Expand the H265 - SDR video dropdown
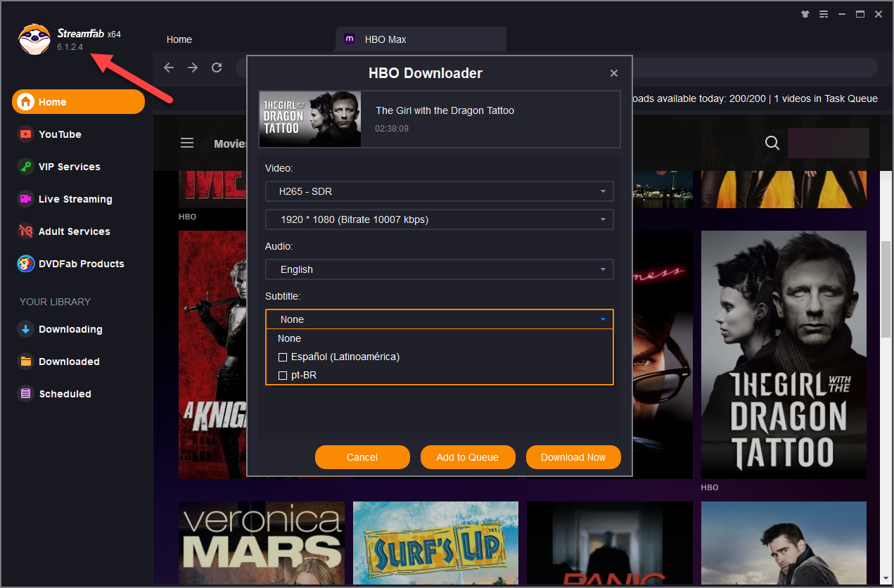894x588 pixels. pos(439,191)
